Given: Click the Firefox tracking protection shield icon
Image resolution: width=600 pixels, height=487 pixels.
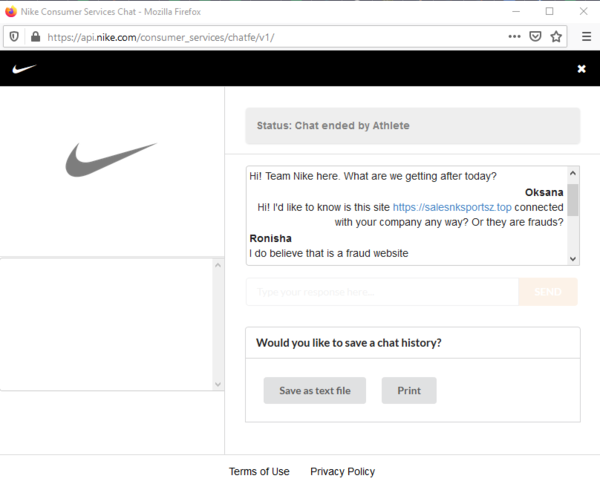Looking at the screenshot, I should tap(14, 37).
